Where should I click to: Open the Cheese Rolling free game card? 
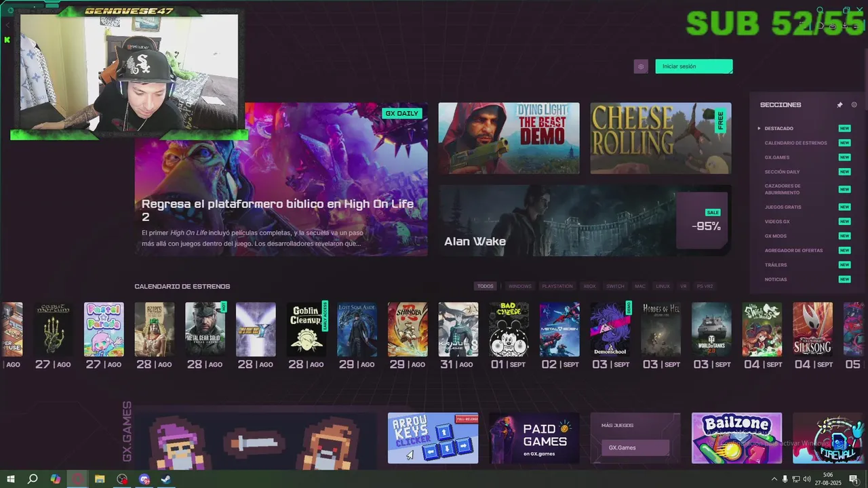[660, 138]
